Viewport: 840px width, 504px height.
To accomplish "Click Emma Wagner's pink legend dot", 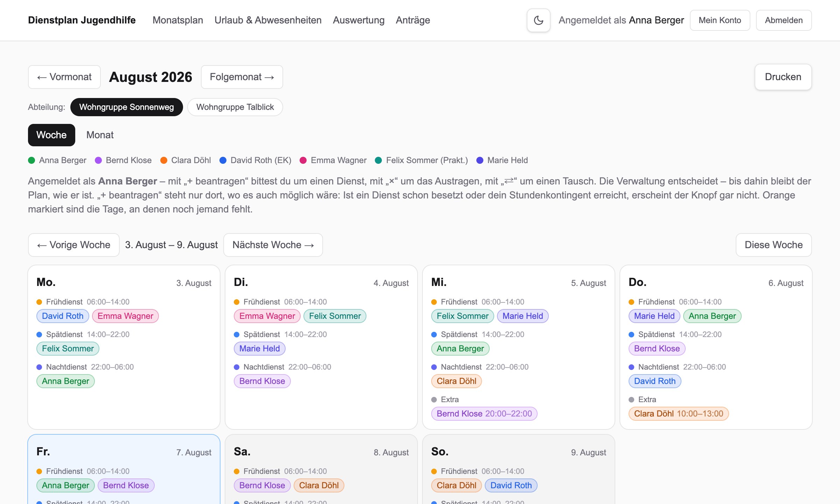I will coord(303,160).
